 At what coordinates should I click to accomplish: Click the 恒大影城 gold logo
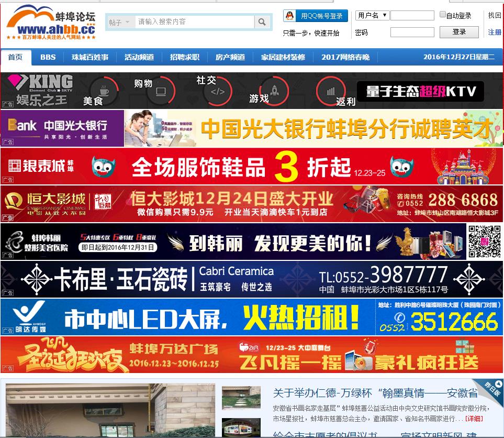click(14, 201)
